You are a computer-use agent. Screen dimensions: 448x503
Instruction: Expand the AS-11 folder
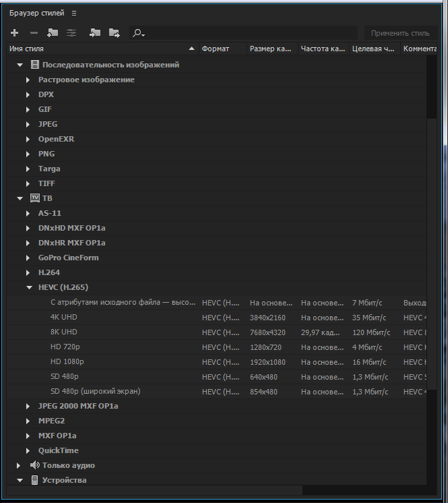point(28,213)
